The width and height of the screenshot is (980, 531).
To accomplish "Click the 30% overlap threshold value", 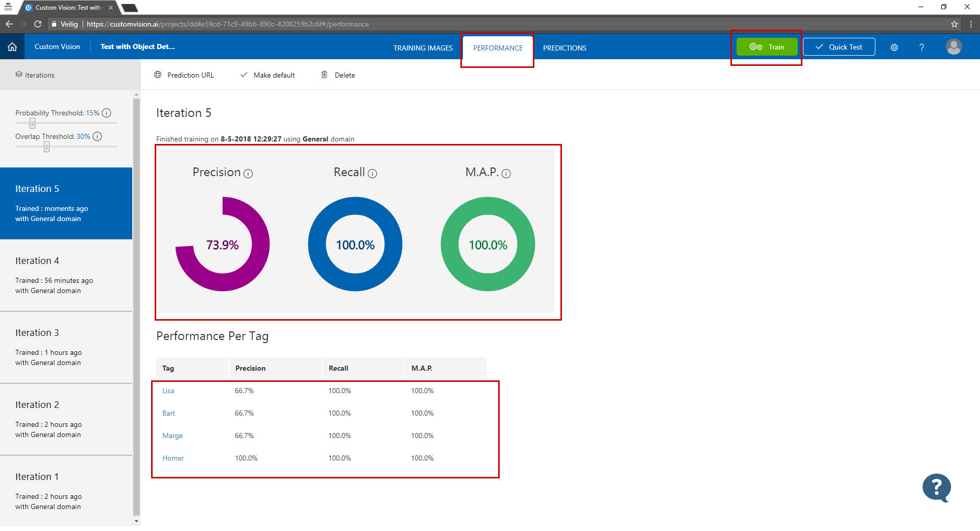I will [83, 136].
